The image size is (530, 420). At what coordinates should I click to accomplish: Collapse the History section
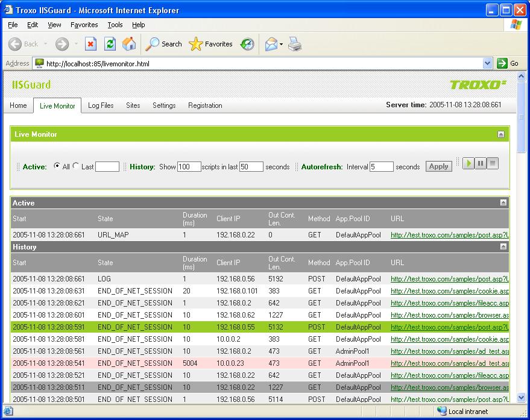point(503,246)
